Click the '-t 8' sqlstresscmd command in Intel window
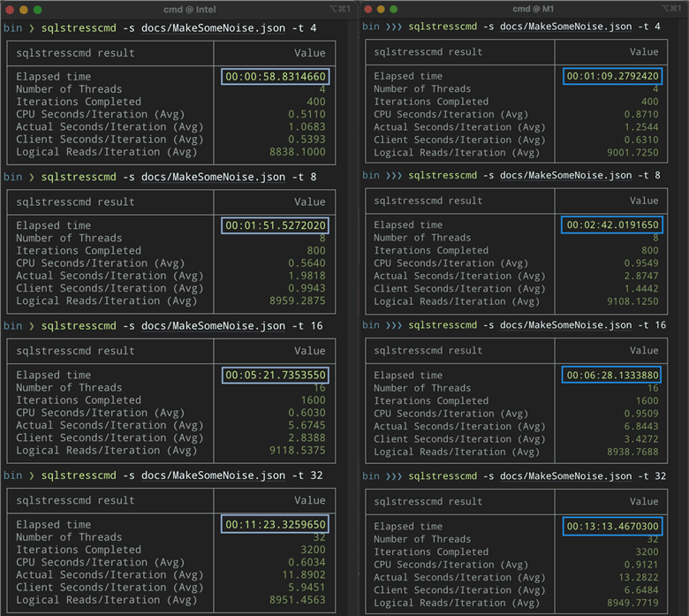689x616 pixels. 178,177
